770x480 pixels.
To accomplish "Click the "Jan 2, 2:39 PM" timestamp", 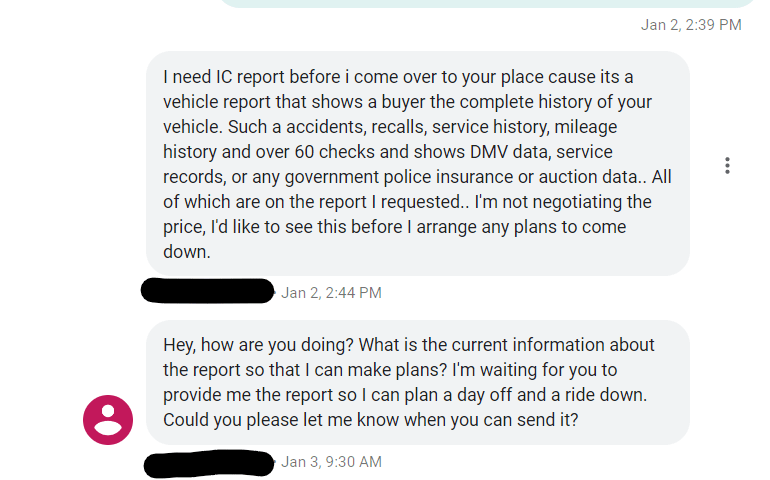I will 691,24.
